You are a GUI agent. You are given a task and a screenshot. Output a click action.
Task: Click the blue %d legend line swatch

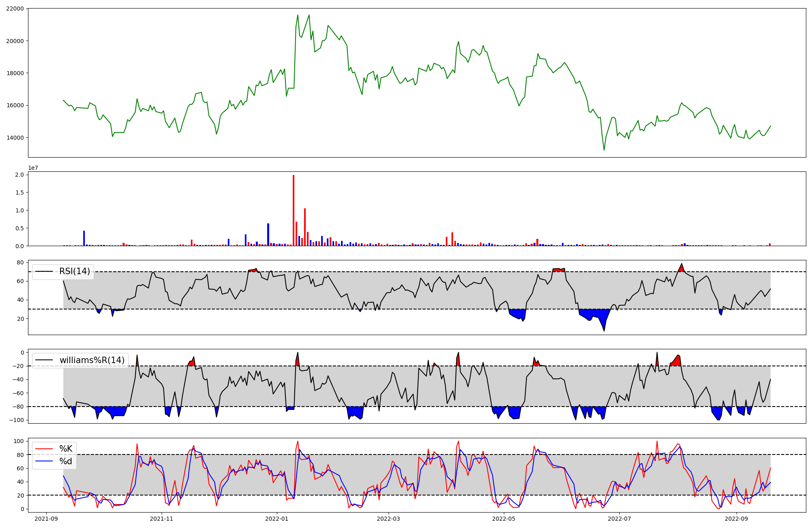44,461
